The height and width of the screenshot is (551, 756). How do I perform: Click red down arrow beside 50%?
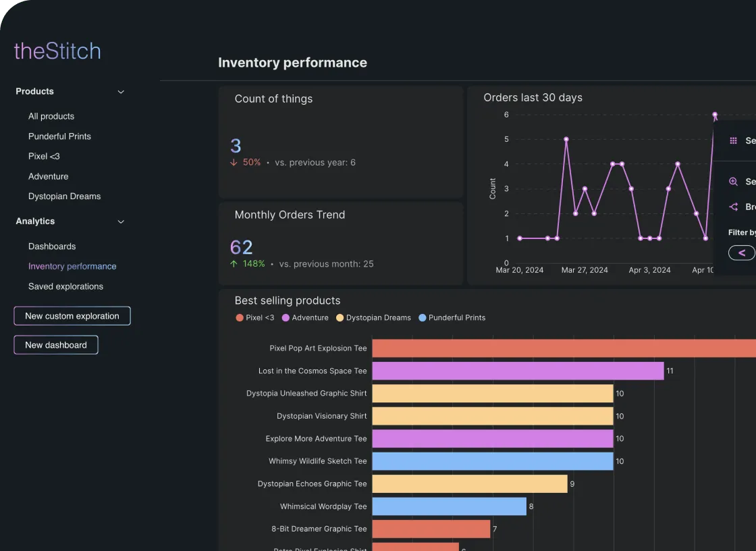click(x=234, y=163)
